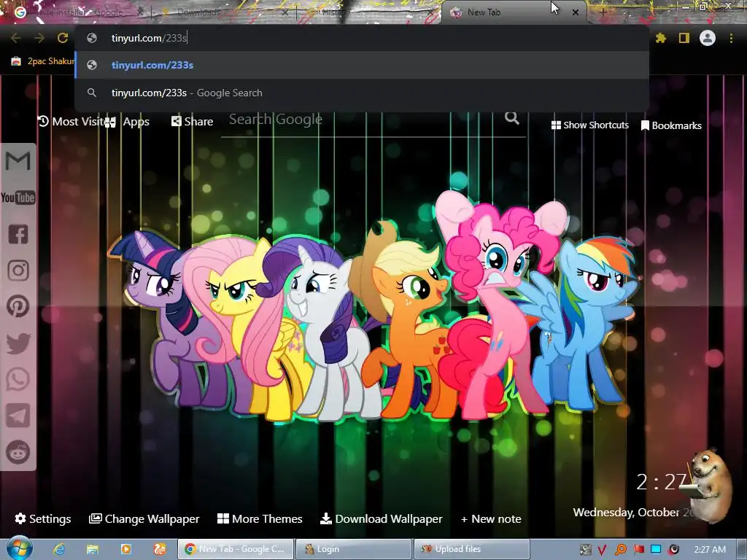Open the media player taskbar icon

126,549
